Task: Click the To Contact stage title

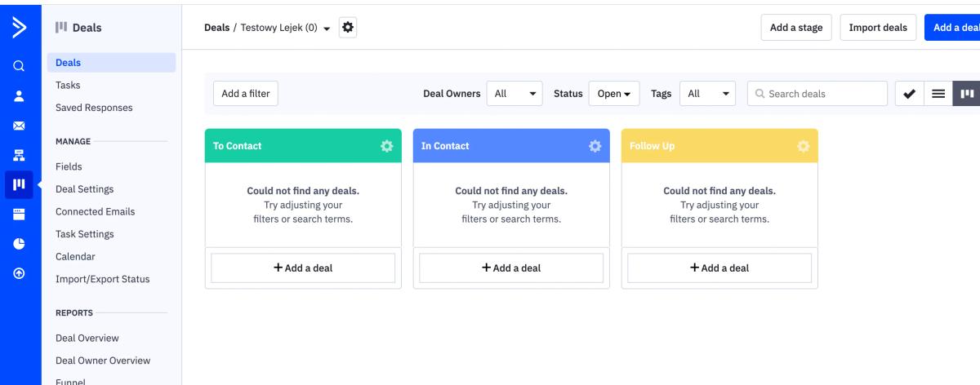Action: (238, 146)
